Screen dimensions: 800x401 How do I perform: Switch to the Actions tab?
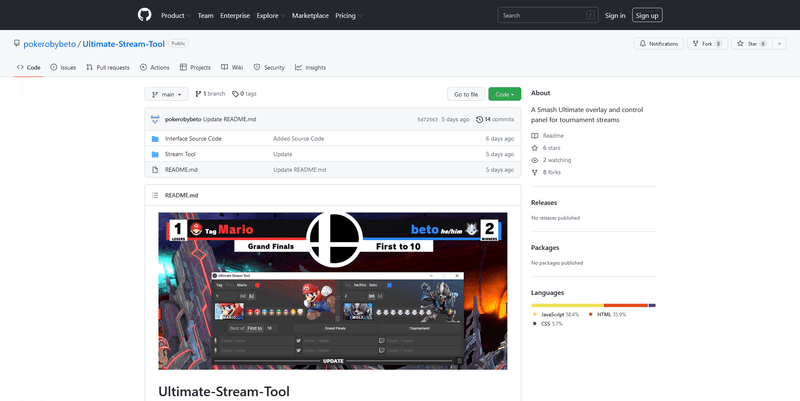coord(155,67)
